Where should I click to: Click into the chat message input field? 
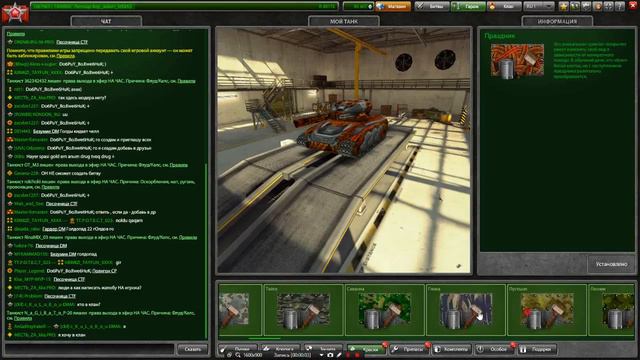point(89,349)
